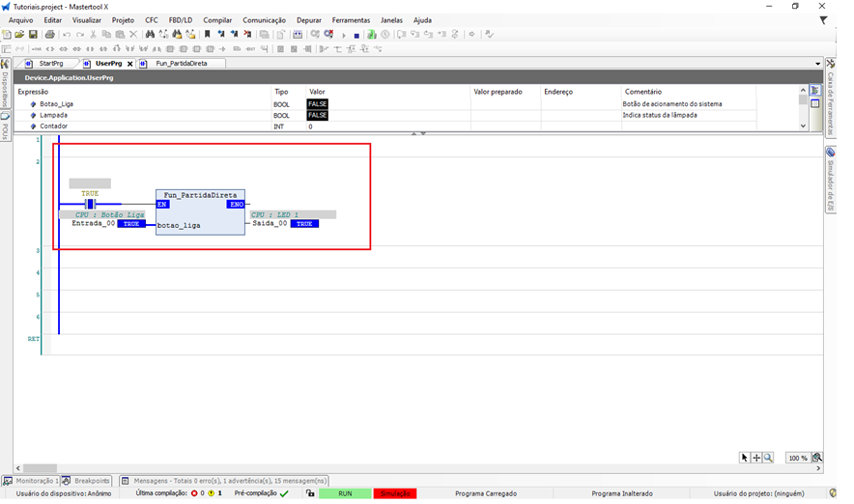Select the Fun_PartidaDireta function block

click(200, 212)
